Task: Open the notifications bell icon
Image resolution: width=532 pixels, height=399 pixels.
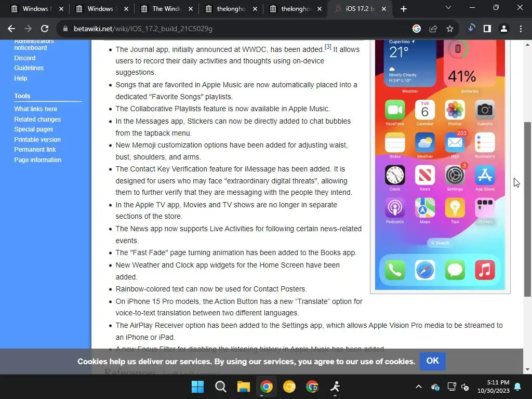Action: point(518,387)
